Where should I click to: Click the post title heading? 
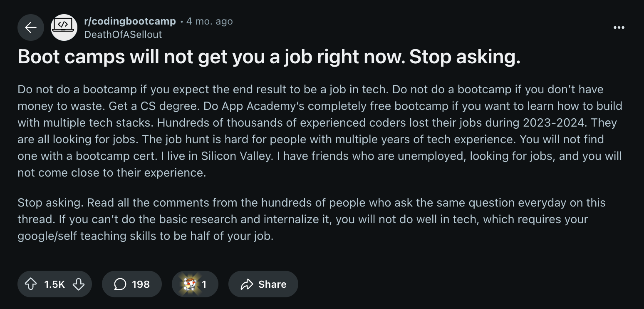click(x=269, y=57)
